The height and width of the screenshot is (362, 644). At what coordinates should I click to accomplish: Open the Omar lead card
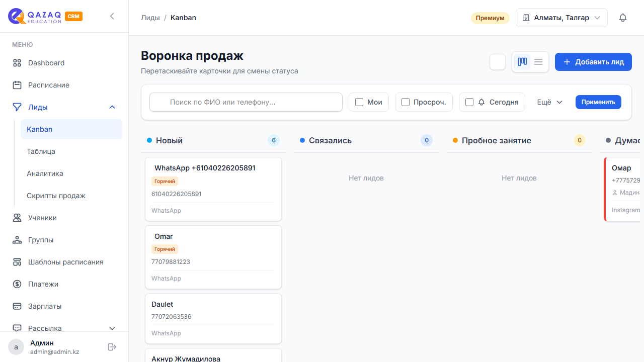pyautogui.click(x=213, y=257)
